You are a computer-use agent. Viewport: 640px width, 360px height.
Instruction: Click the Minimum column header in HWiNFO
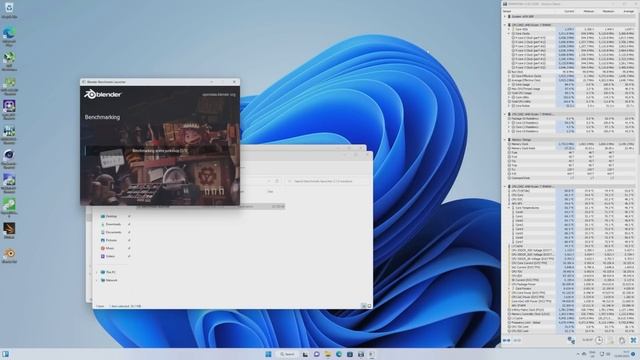pos(589,11)
